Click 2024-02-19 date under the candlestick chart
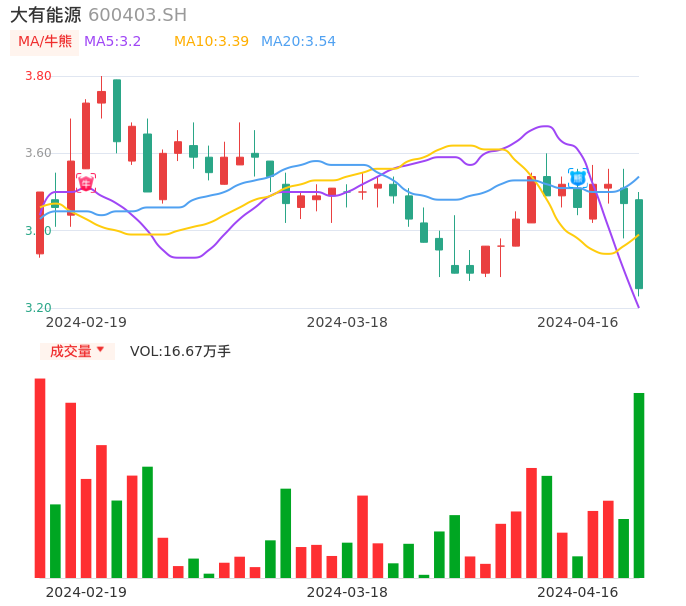Viewport: 686px width, 606px height. [x=86, y=322]
